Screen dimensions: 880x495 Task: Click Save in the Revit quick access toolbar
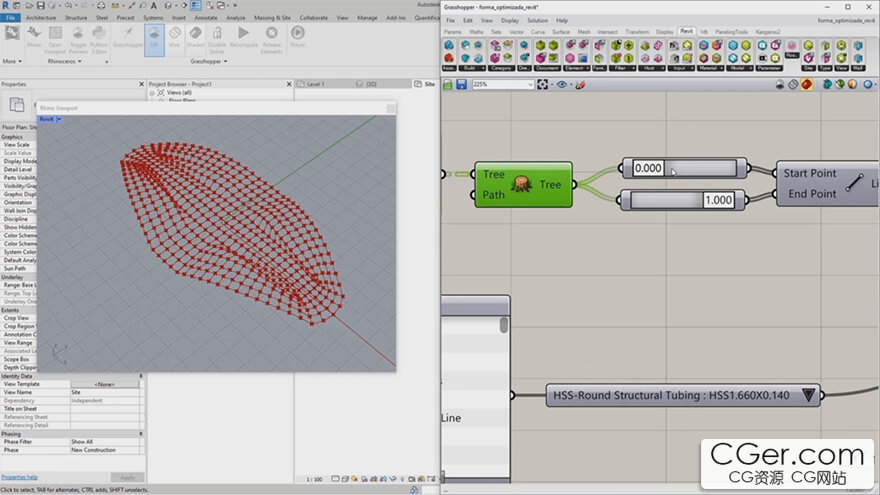(40, 6)
